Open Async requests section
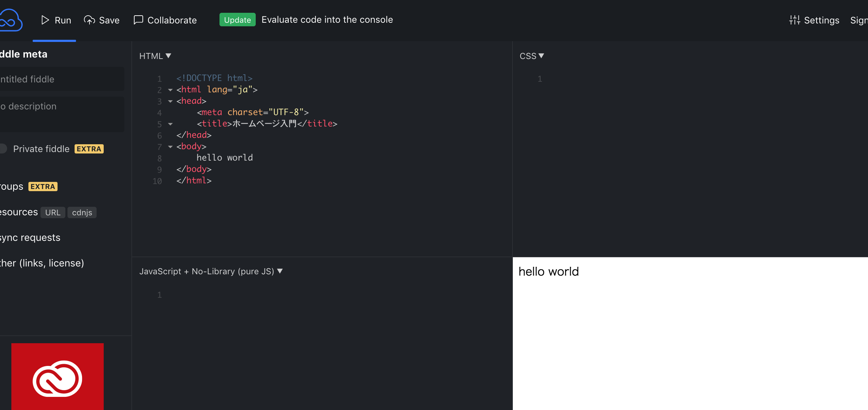 pos(30,238)
